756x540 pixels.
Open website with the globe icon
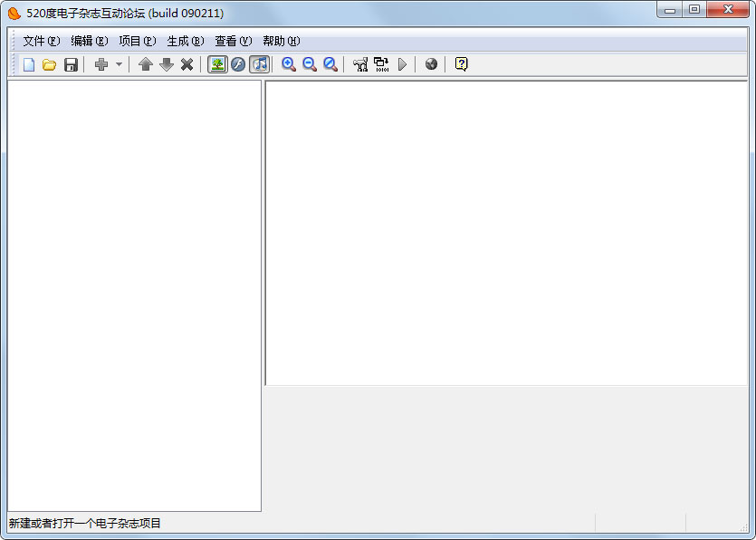pos(432,64)
